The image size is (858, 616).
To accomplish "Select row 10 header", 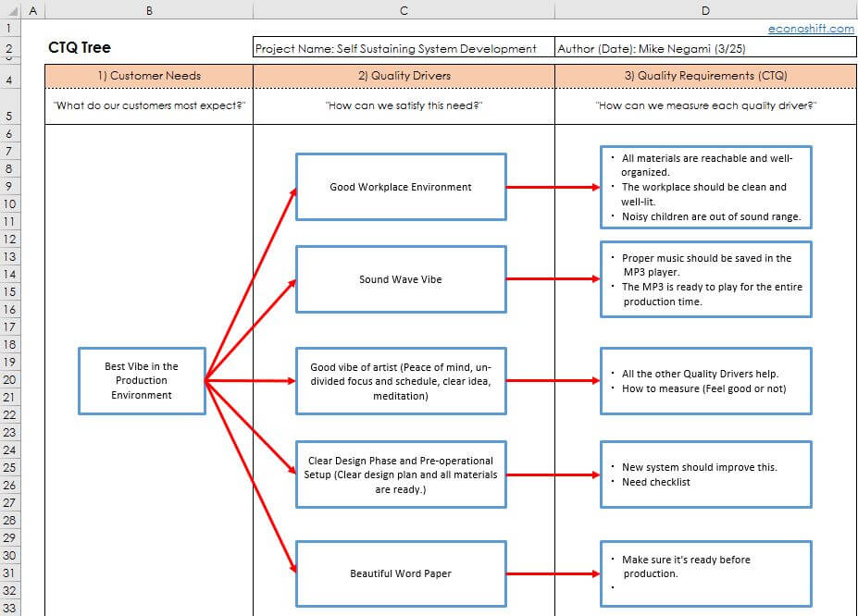I will tap(10, 203).
